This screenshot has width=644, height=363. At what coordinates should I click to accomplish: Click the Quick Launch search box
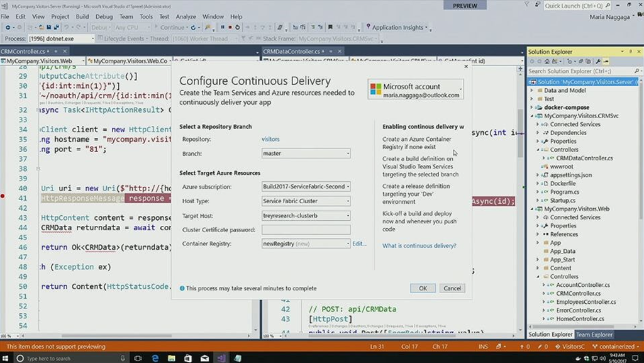577,5
